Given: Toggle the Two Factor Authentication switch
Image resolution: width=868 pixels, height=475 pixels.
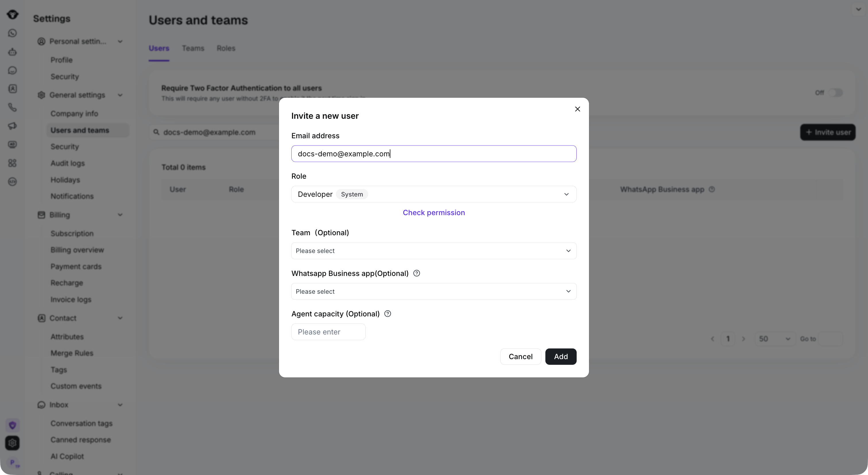Looking at the screenshot, I should point(836,93).
